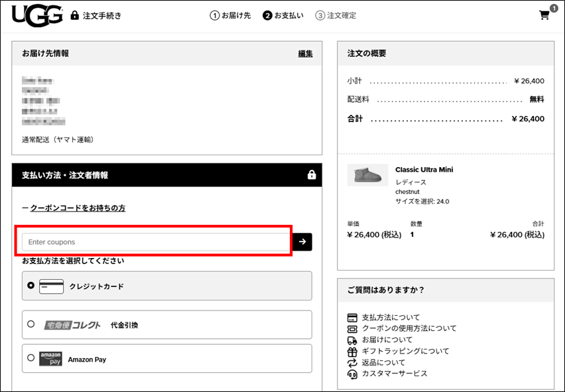Click the クレジットカード label
This screenshot has height=392, width=565.
click(x=97, y=287)
